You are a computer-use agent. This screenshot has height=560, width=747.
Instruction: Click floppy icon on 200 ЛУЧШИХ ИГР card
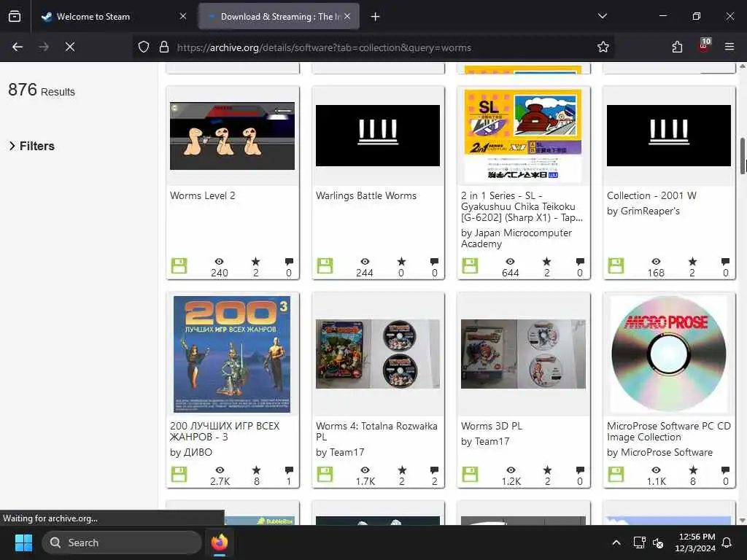[179, 474]
